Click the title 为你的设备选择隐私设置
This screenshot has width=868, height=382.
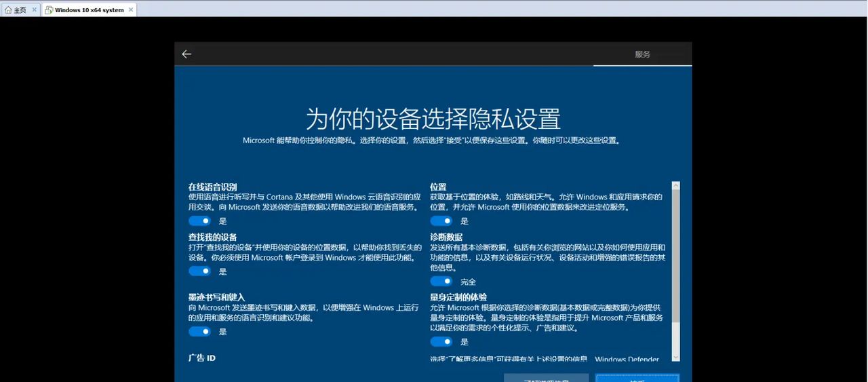click(433, 118)
